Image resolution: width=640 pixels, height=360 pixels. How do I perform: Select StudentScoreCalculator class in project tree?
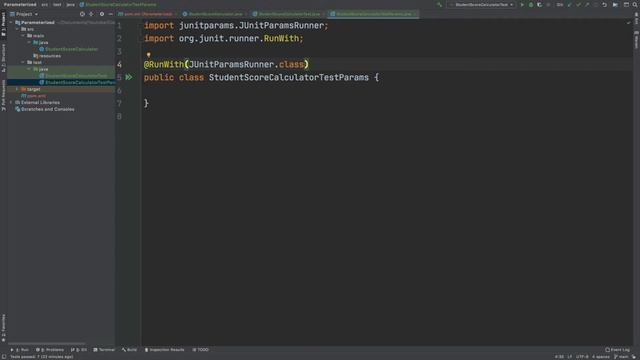click(x=69, y=49)
